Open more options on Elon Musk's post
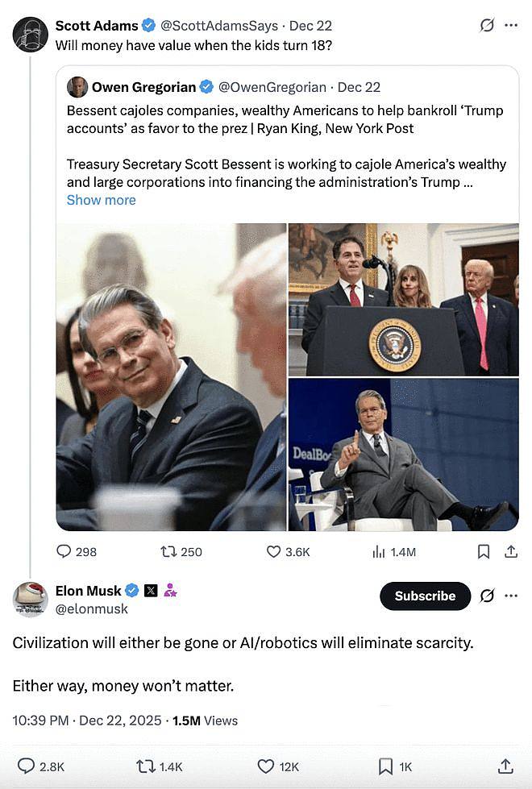 pos(511,596)
